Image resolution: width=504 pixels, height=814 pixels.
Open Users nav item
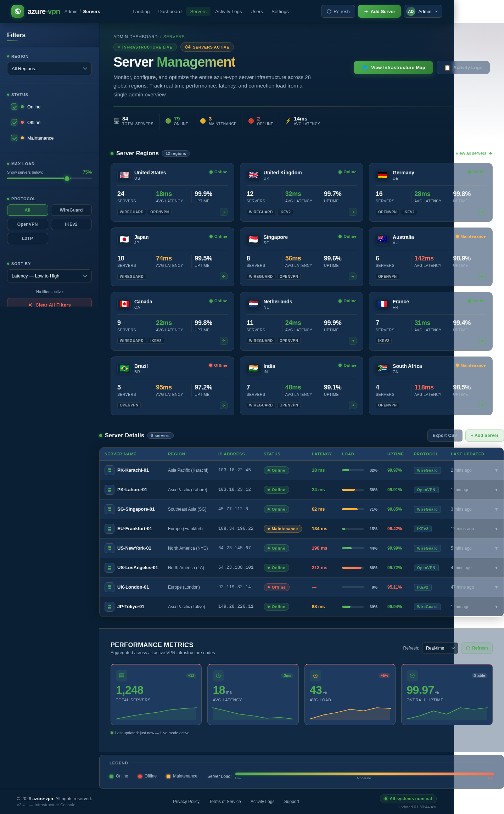257,11
